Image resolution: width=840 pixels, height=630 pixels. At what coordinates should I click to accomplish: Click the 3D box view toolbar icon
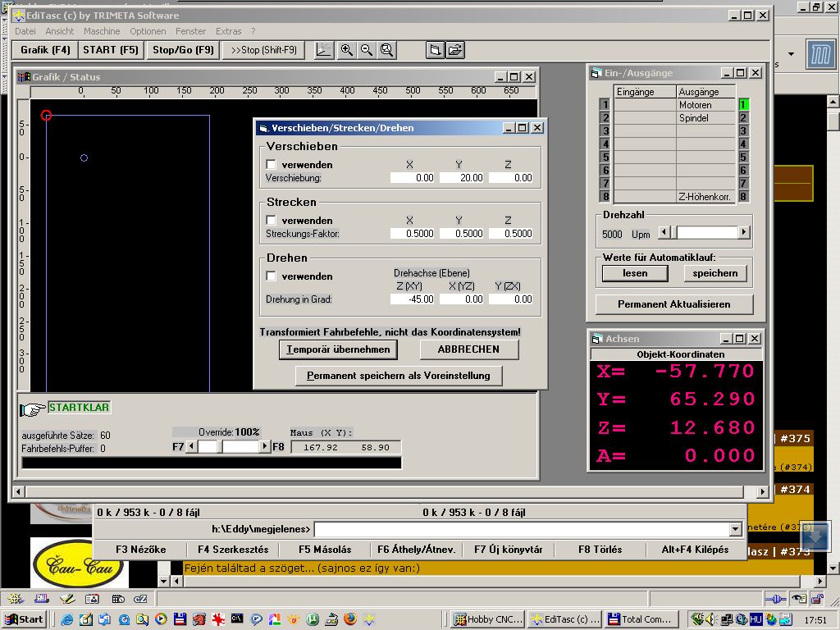[x=435, y=50]
